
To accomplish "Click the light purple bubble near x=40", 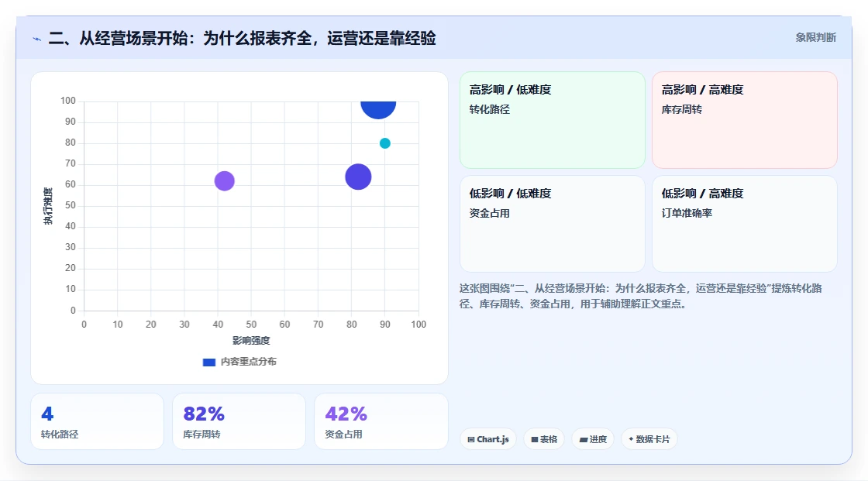I will (224, 180).
